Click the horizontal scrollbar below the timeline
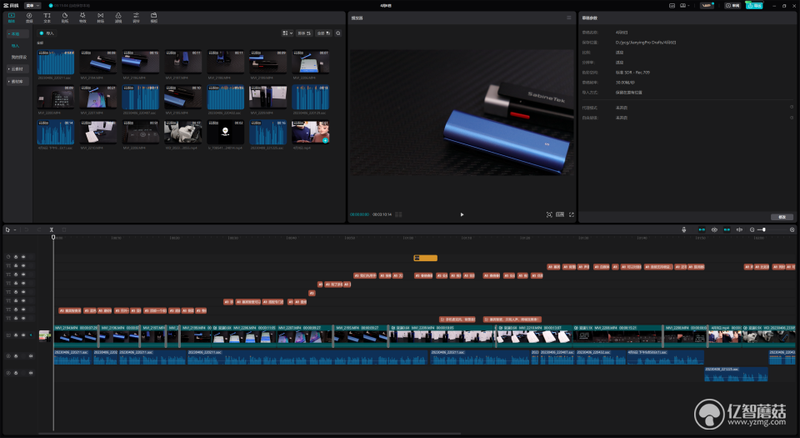Viewport: 800px width, 438px height. (250, 434)
